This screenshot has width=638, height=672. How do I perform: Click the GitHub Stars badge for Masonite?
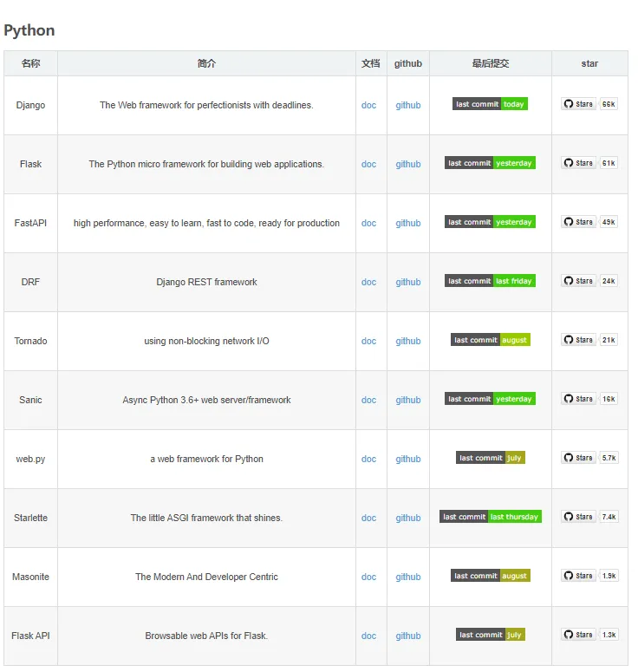tap(578, 576)
